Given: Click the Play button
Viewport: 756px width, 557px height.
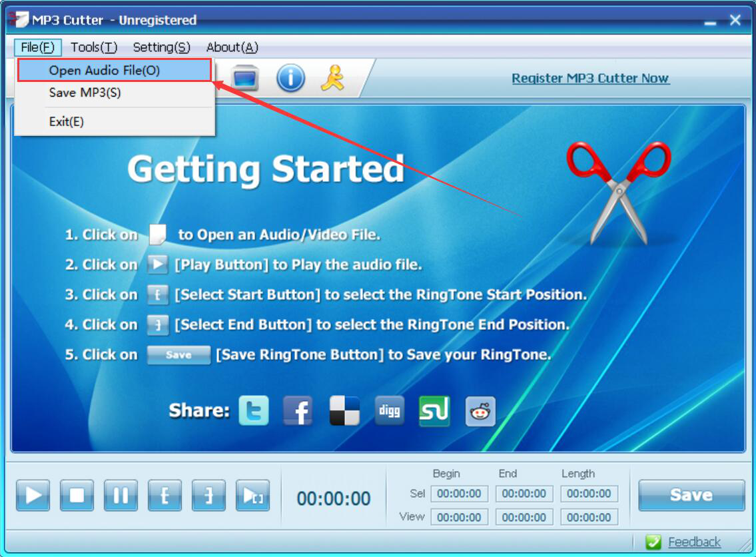Looking at the screenshot, I should [x=33, y=495].
